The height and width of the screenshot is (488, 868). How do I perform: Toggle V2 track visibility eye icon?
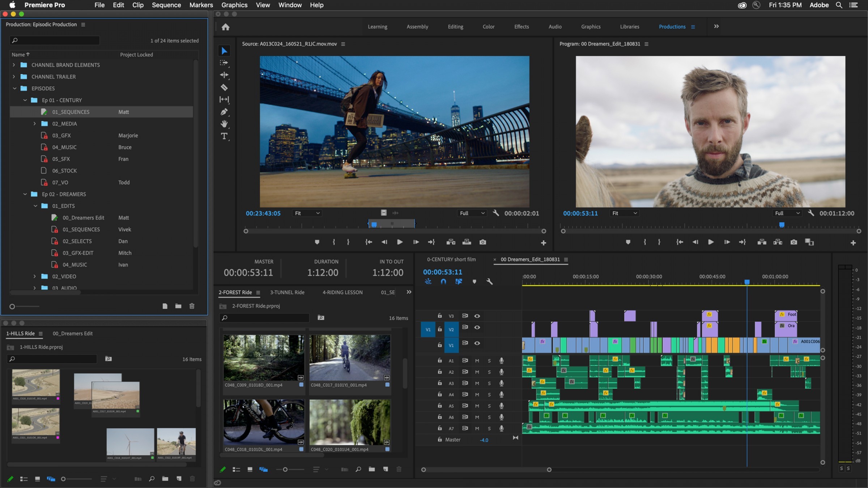pos(477,327)
